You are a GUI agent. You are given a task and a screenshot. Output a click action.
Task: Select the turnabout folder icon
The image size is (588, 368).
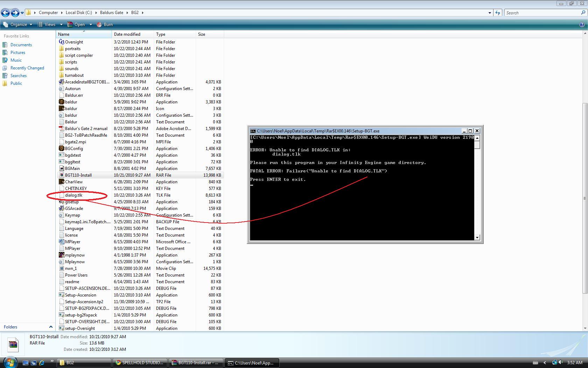point(62,75)
